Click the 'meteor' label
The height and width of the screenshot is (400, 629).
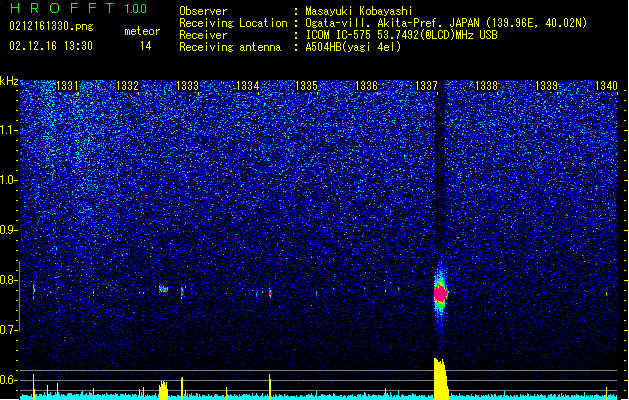coord(142,31)
